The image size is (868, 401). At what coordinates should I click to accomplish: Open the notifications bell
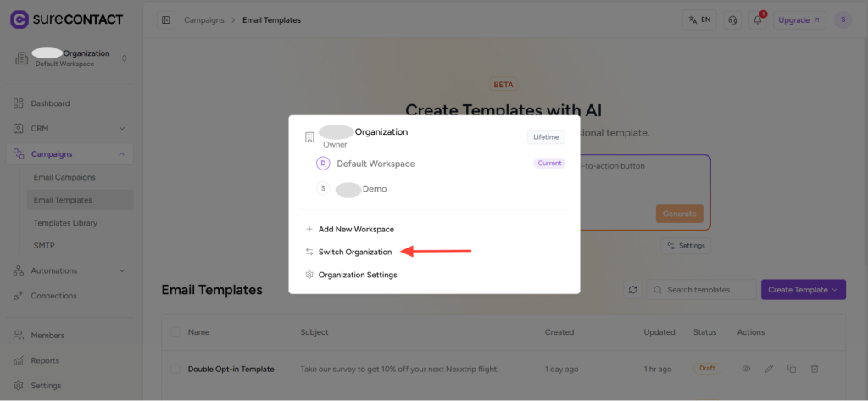coord(759,19)
